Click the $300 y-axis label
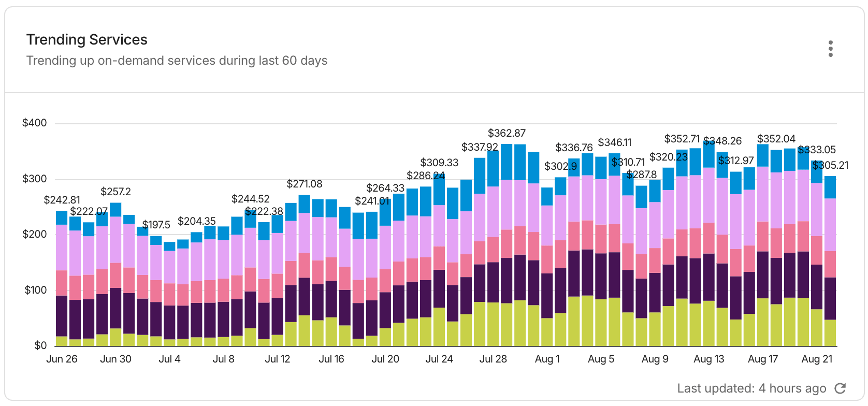 click(x=34, y=179)
